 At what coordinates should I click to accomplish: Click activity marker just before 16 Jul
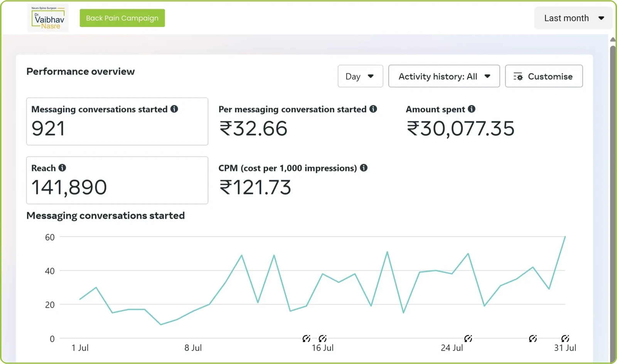(x=306, y=339)
